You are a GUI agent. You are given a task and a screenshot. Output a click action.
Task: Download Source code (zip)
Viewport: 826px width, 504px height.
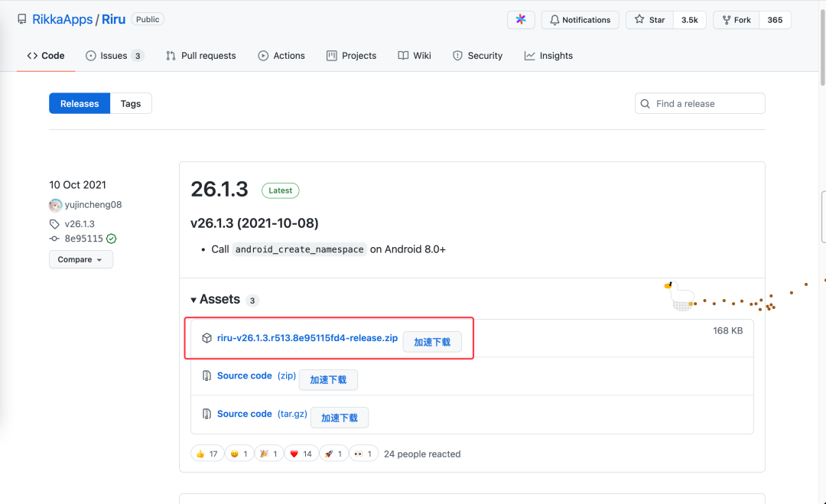coord(256,376)
